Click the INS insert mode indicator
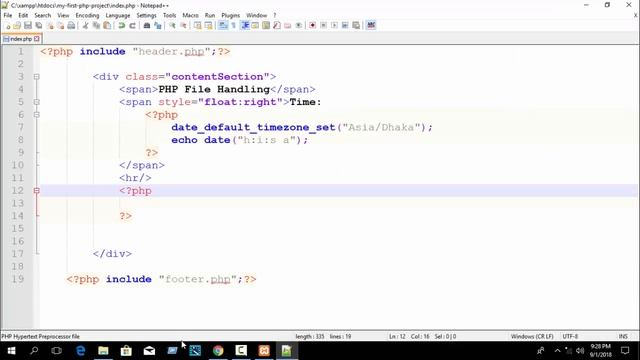Image resolution: width=640 pixels, height=360 pixels. (x=623, y=336)
